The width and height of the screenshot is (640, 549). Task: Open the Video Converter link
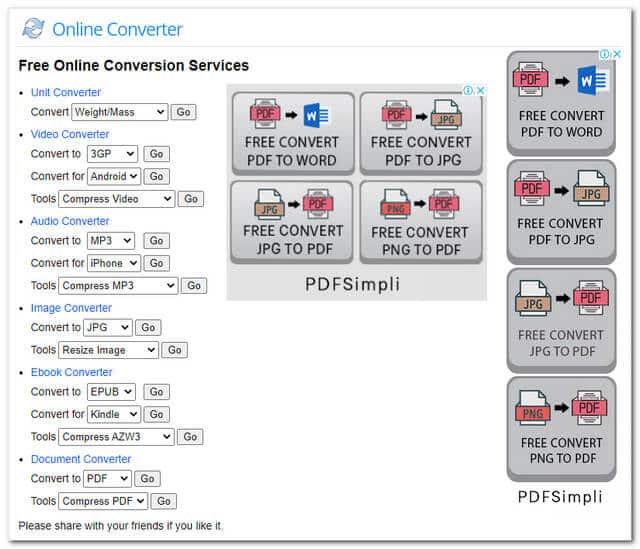(x=70, y=134)
